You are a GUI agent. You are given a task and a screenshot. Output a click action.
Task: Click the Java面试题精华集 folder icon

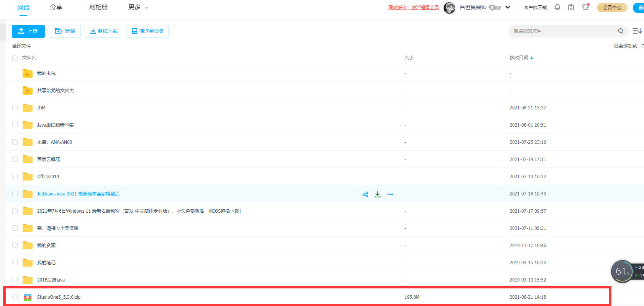(x=28, y=125)
